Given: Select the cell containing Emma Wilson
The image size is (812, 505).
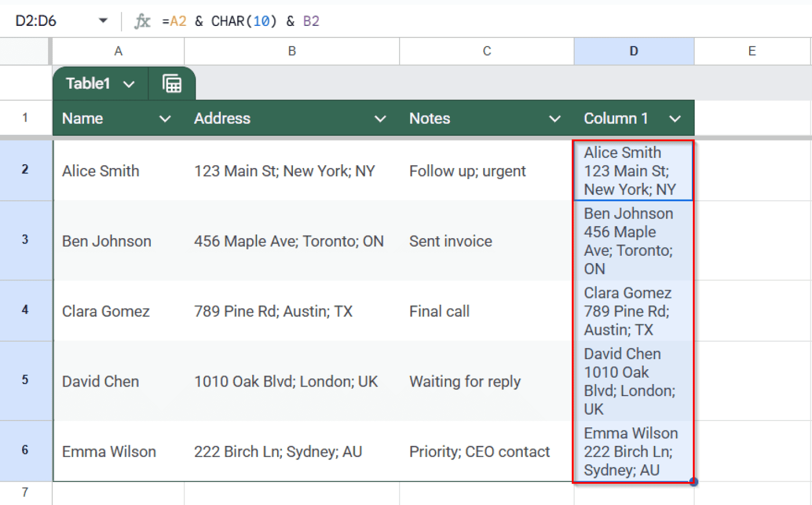Looking at the screenshot, I should (x=117, y=451).
